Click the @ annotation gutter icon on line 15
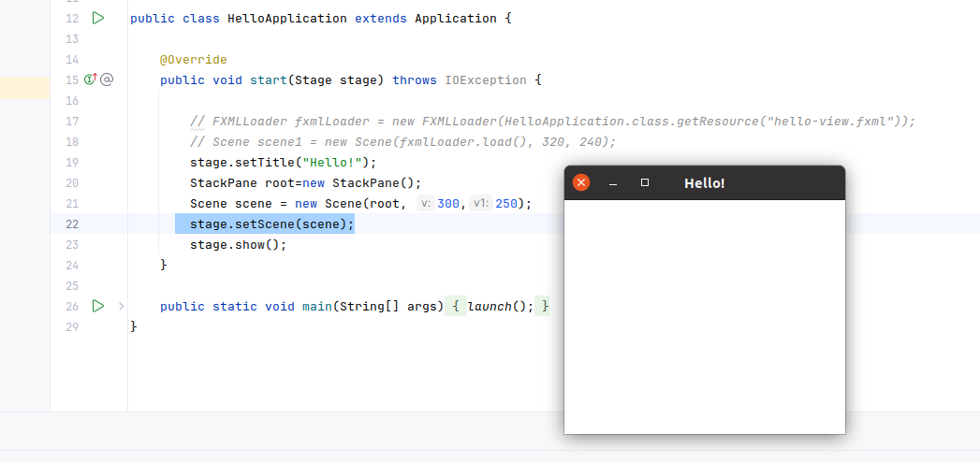Screen dimensions: 980x462 (107, 79)
